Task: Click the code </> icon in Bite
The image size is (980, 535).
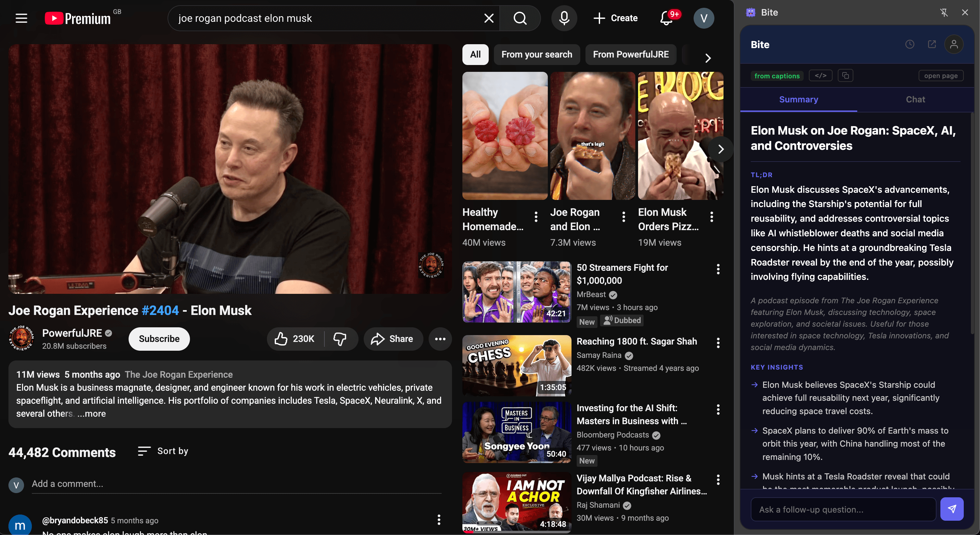Action: click(821, 75)
